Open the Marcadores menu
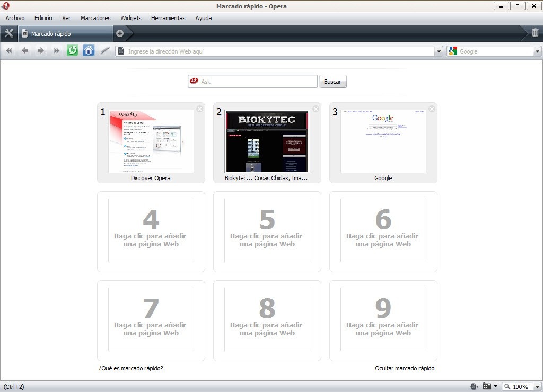Image resolution: width=543 pixels, height=392 pixels. tap(95, 18)
